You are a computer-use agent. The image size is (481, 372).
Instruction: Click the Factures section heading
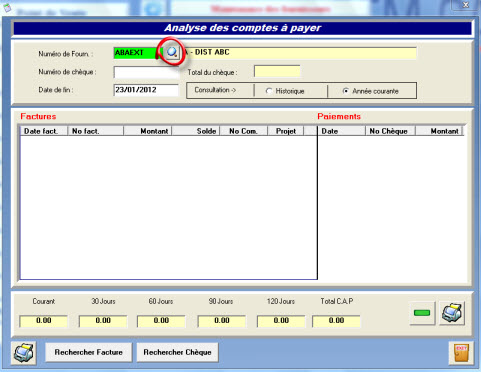(38, 116)
